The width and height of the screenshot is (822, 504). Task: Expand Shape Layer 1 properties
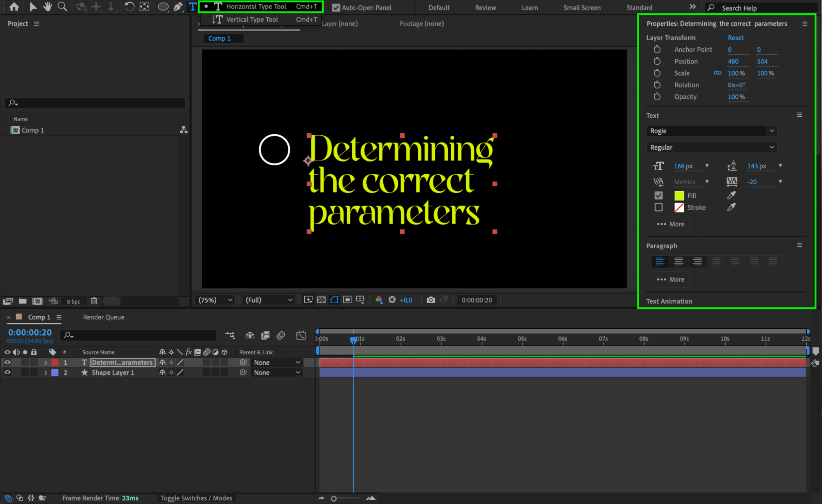point(46,373)
